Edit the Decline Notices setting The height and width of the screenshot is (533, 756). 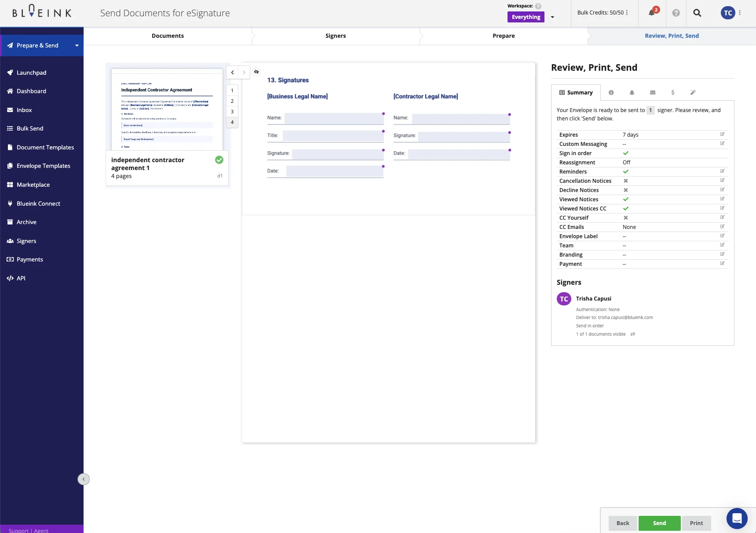coord(722,189)
